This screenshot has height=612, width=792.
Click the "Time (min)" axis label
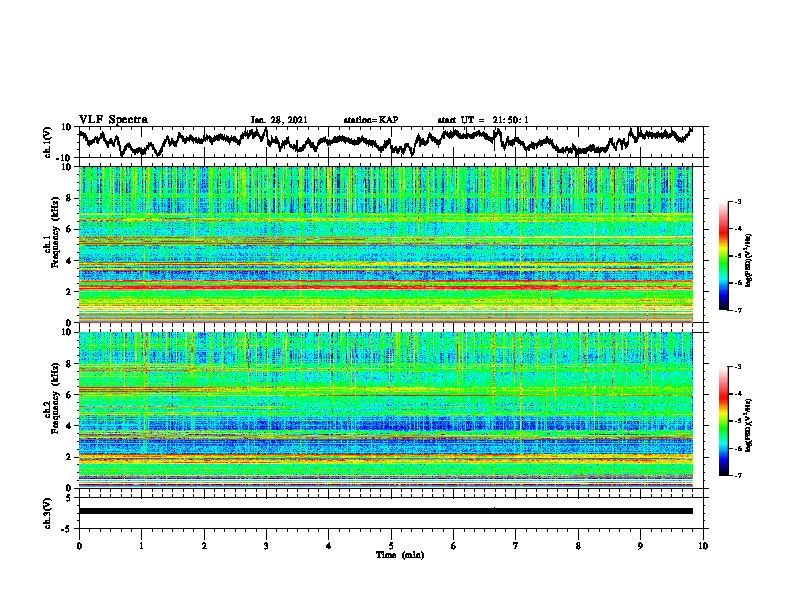point(400,555)
